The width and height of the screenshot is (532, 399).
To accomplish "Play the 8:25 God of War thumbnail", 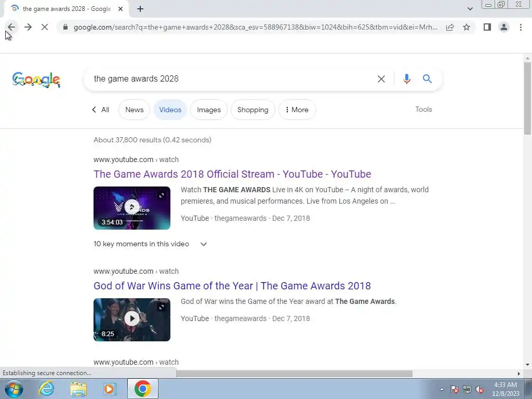I will tap(131, 320).
